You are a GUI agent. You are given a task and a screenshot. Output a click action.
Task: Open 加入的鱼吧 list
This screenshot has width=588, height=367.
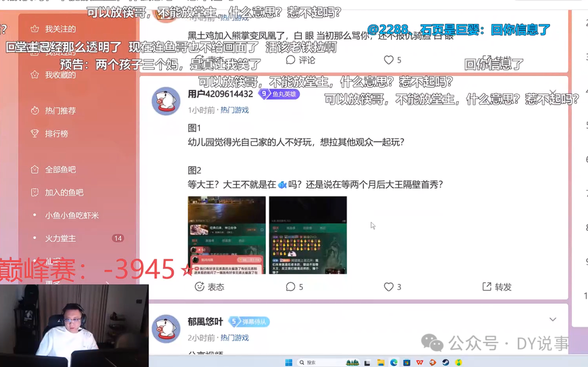point(64,192)
